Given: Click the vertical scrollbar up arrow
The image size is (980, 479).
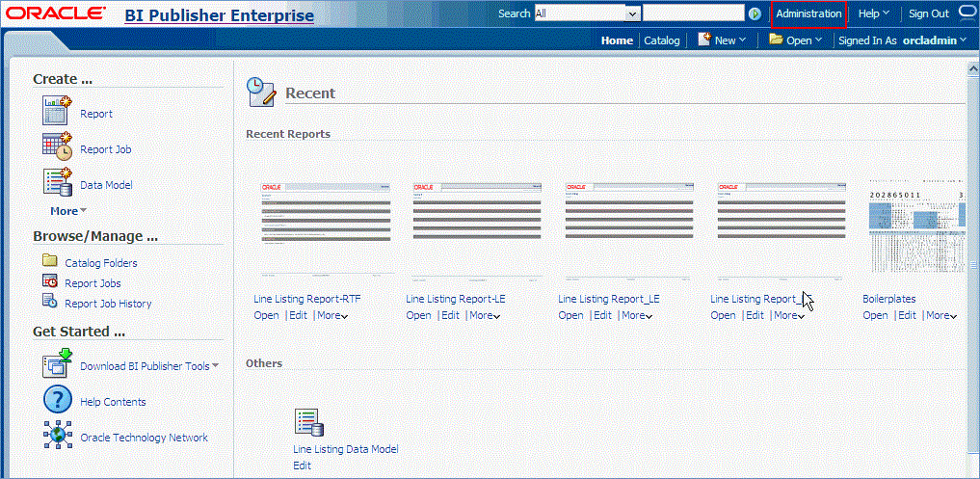Looking at the screenshot, I should coord(973,68).
